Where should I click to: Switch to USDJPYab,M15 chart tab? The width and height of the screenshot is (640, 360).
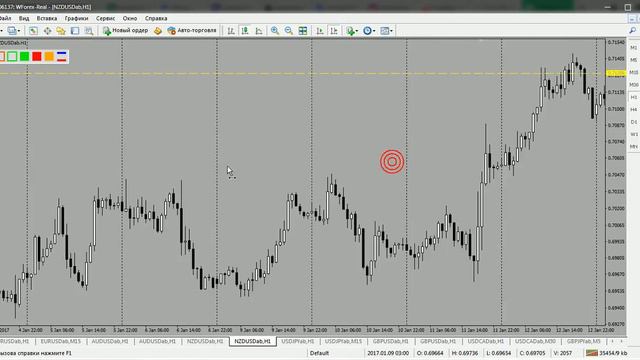[x=343, y=341]
